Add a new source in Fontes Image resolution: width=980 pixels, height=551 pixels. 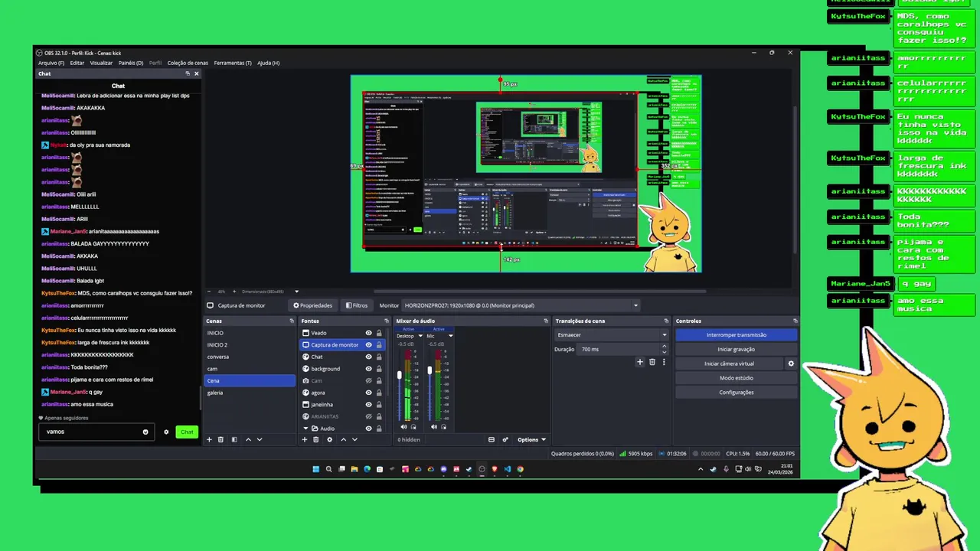pyautogui.click(x=304, y=439)
